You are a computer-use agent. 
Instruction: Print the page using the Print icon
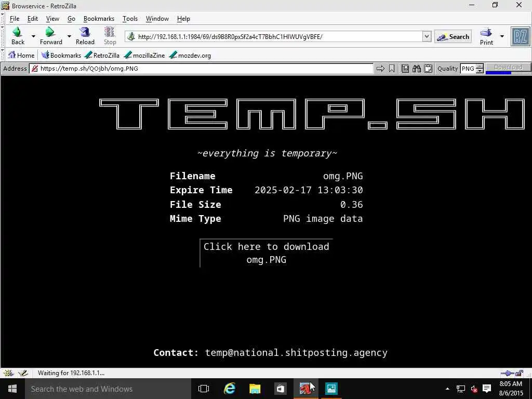pyautogui.click(x=486, y=36)
